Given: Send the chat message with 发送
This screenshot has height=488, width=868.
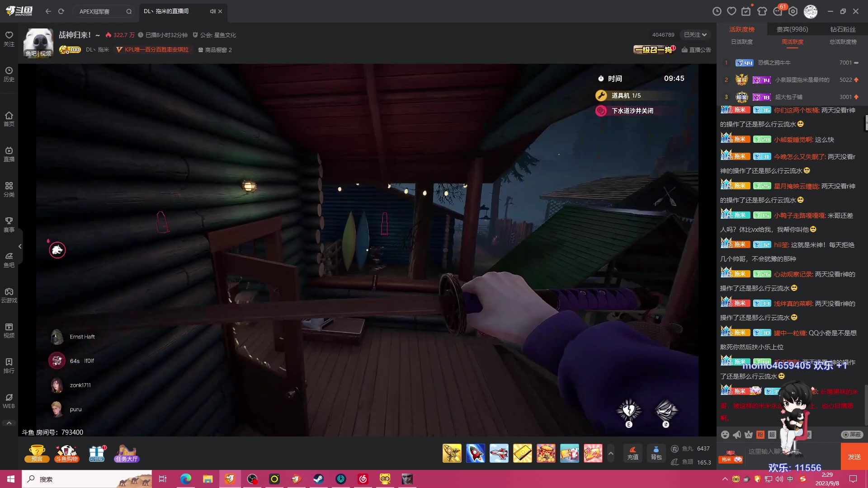Looking at the screenshot, I should click(x=854, y=457).
